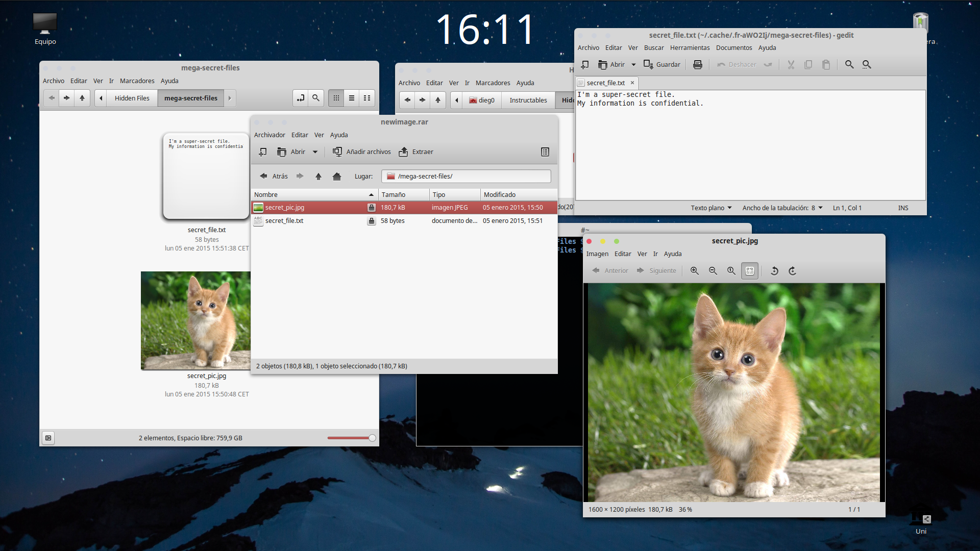Click Extraer button in archive manager
Viewport: 980px width, 551px height.
[416, 152]
